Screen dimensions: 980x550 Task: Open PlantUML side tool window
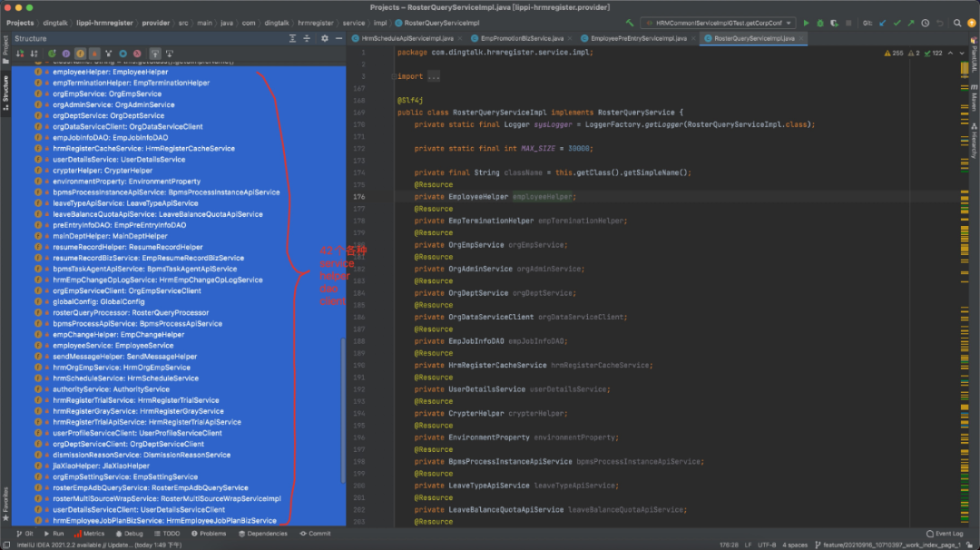[x=974, y=55]
